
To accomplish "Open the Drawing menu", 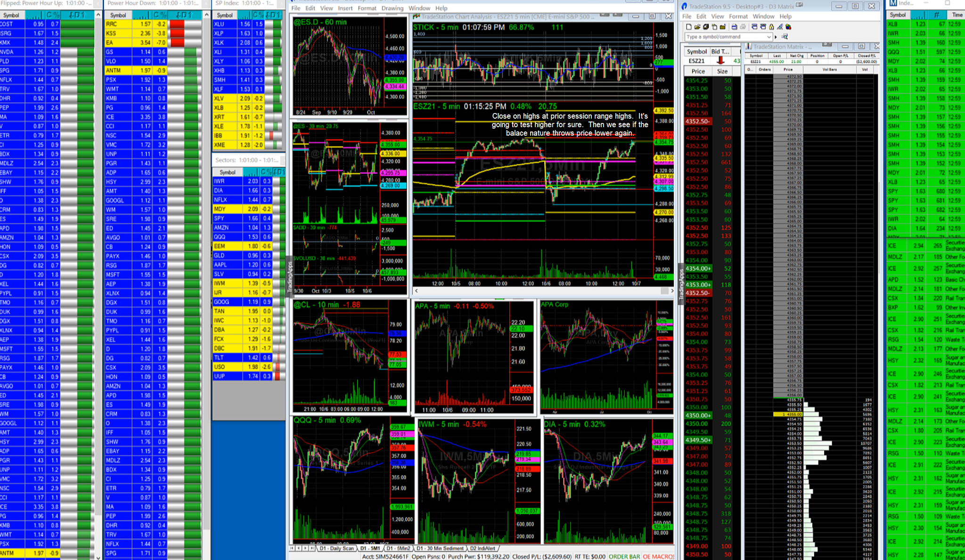I will click(x=392, y=8).
